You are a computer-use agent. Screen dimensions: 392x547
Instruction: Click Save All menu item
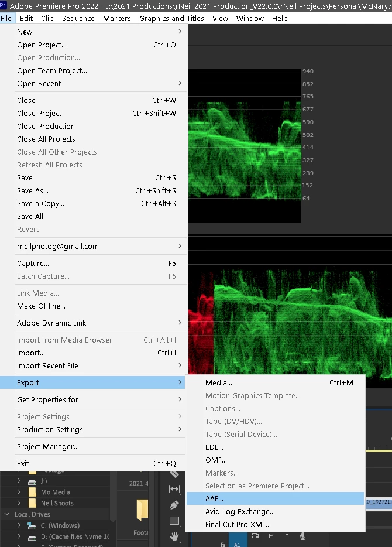pos(94,216)
